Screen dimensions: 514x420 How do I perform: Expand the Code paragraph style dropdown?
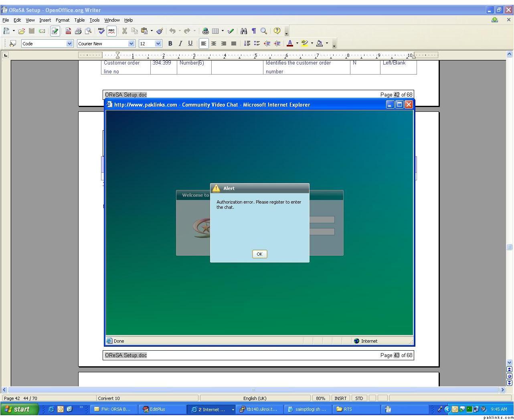[69, 43]
